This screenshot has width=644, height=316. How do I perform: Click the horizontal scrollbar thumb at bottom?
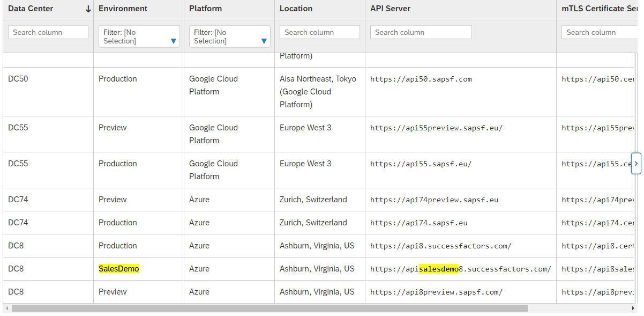[268, 309]
